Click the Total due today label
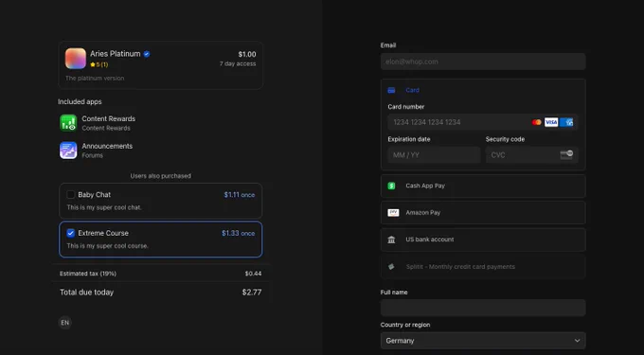 (x=87, y=293)
